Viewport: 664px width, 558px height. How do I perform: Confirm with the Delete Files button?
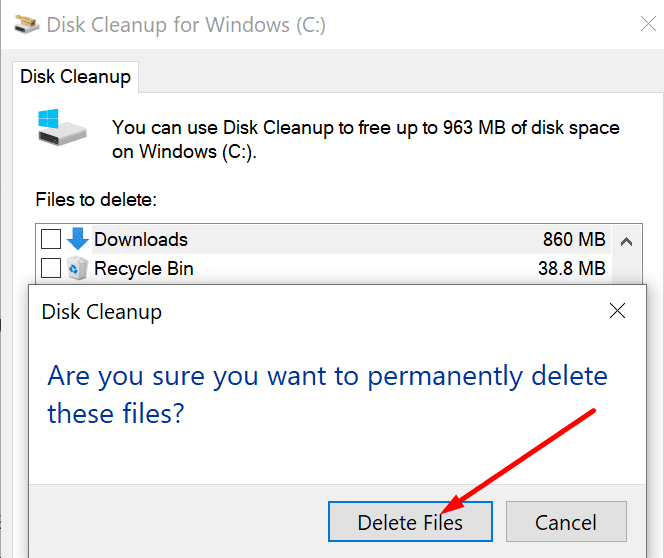(410, 522)
